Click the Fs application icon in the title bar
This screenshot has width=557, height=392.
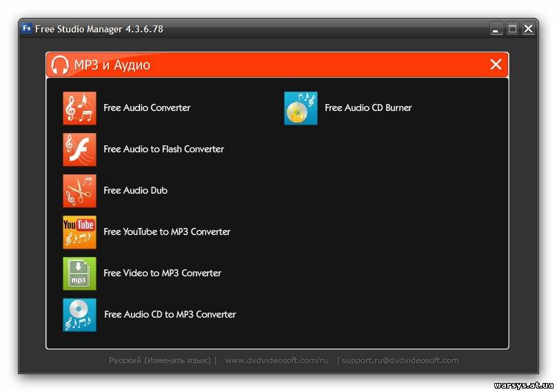(27, 28)
